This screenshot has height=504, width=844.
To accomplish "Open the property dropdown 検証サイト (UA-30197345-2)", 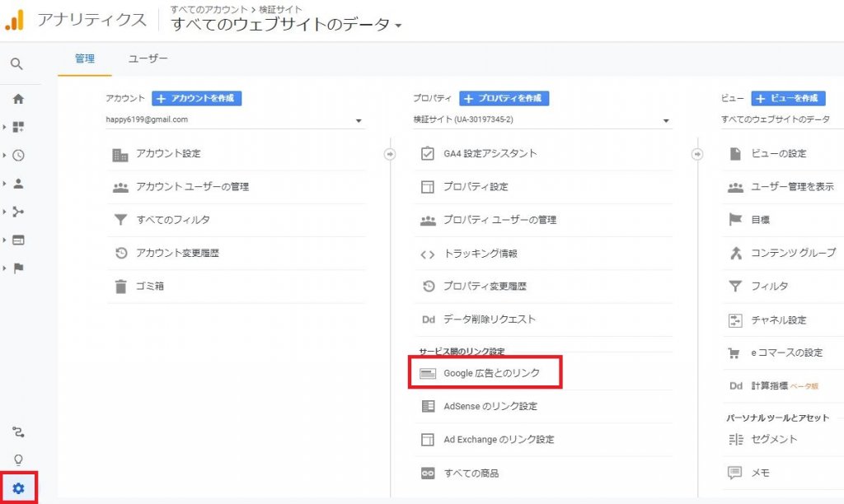I will (x=542, y=120).
